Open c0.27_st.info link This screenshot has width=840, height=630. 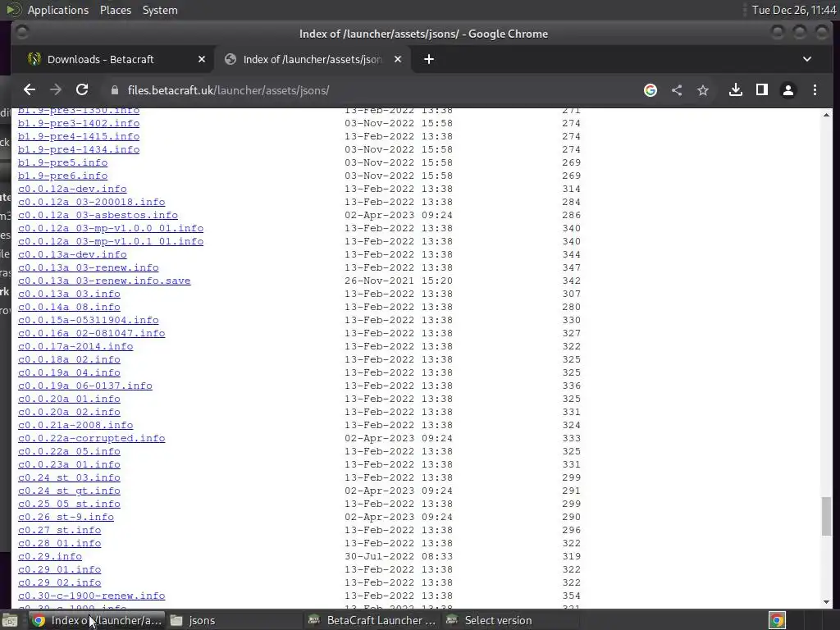pos(59,530)
